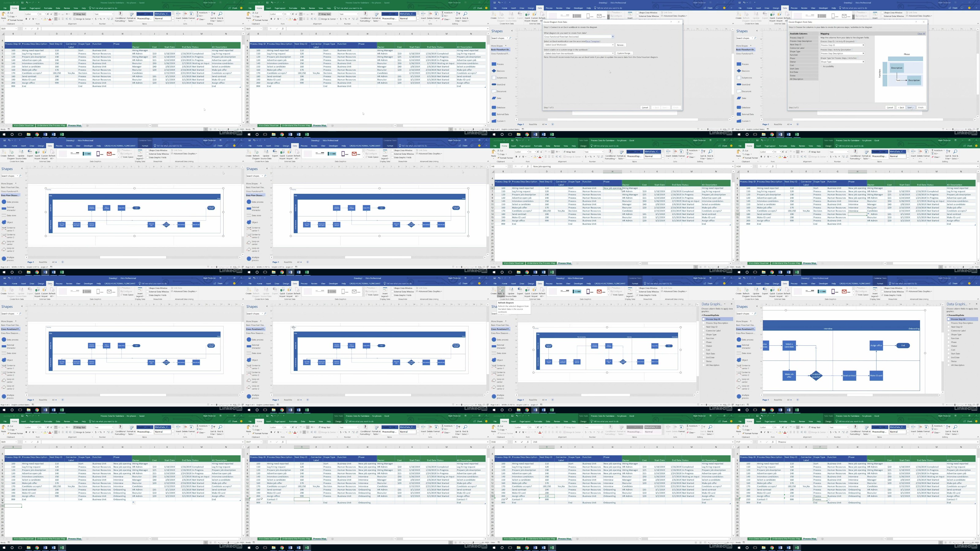Click search magnifier in zoomed flowchart window Shapes pane
The image size is (980, 551).
pos(755,314)
